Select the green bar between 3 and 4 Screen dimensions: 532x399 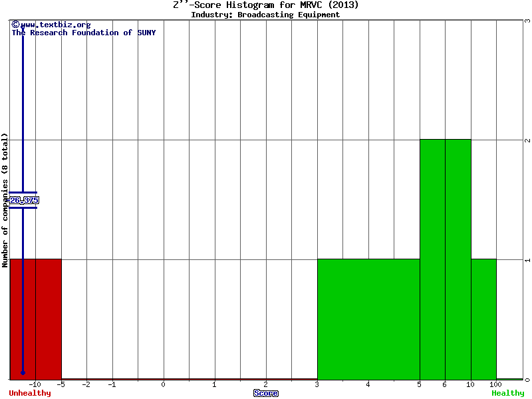342,319
